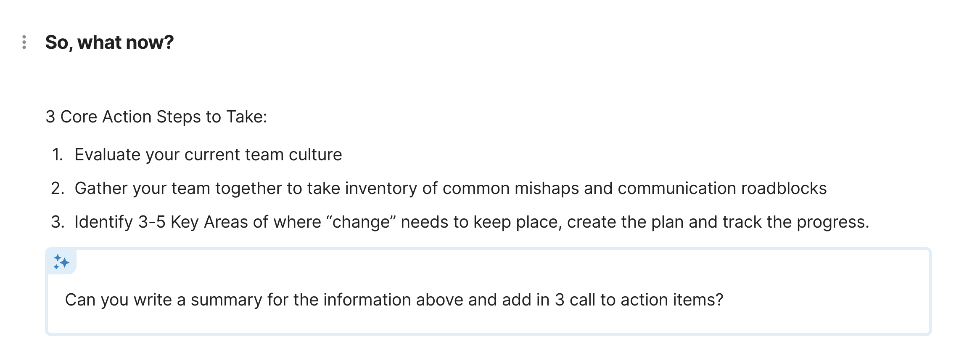Viewport: 980px width, 356px height.
Task: Click list item "Evaluate your current team culture"
Action: click(x=208, y=154)
